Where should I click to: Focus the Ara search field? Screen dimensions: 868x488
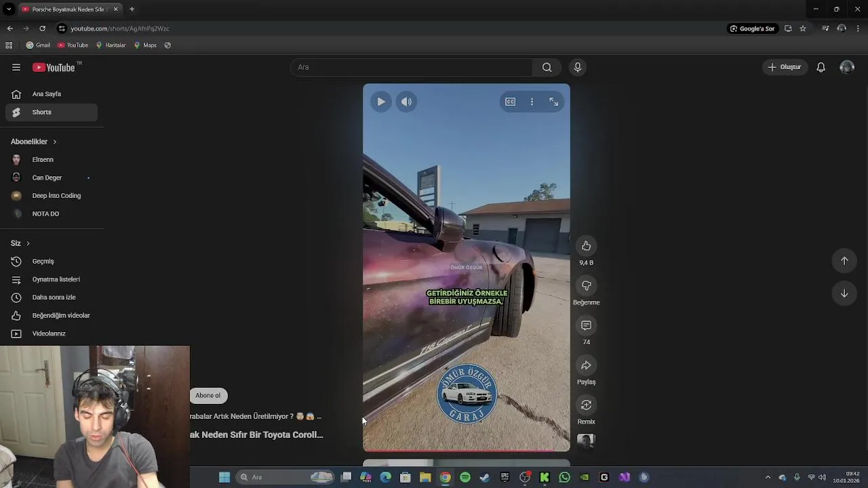[412, 67]
